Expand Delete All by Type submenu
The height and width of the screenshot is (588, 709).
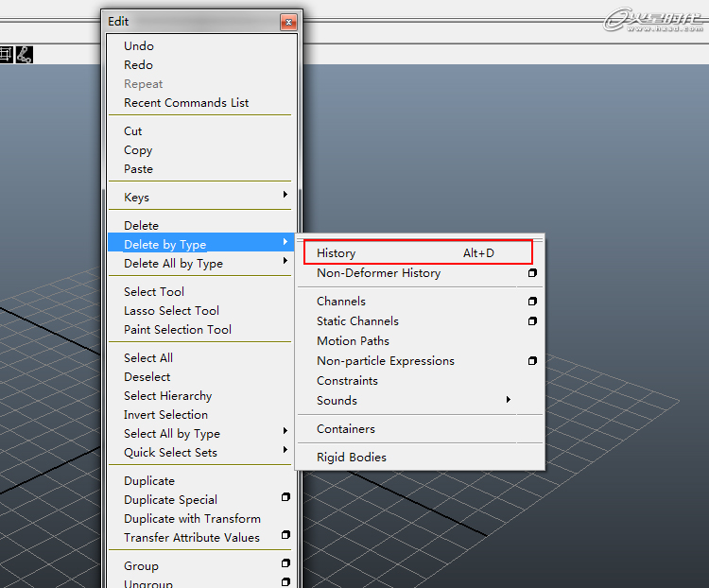pos(285,261)
